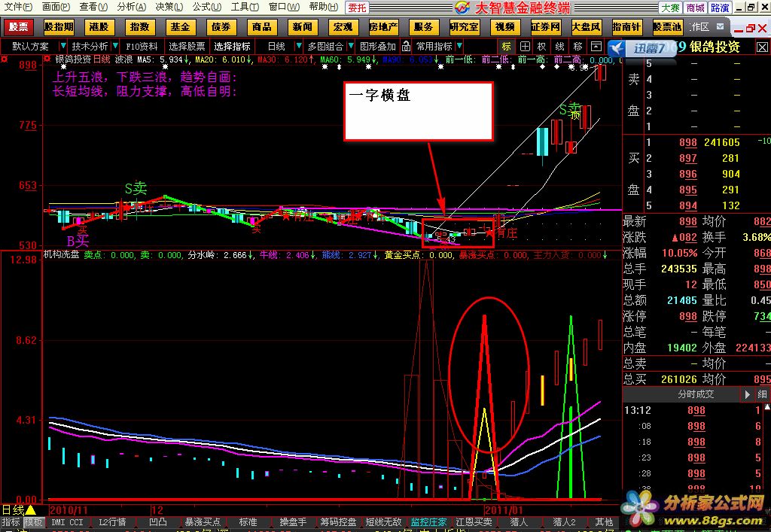Screen dimensions: 771x532
Task: Click F10资料 in the toolbar
Action: [x=142, y=46]
